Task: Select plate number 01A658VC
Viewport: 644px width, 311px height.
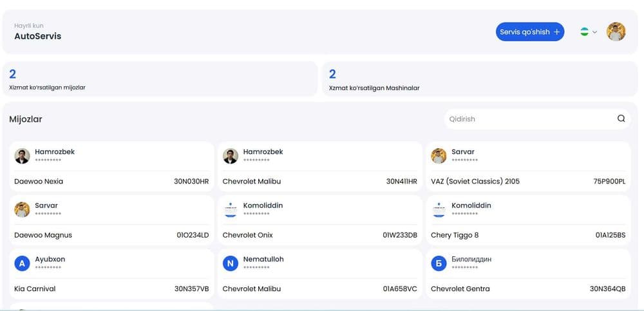Action: point(400,289)
